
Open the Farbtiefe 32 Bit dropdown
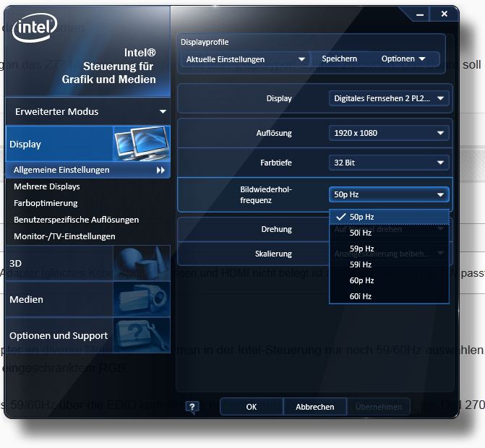389,163
